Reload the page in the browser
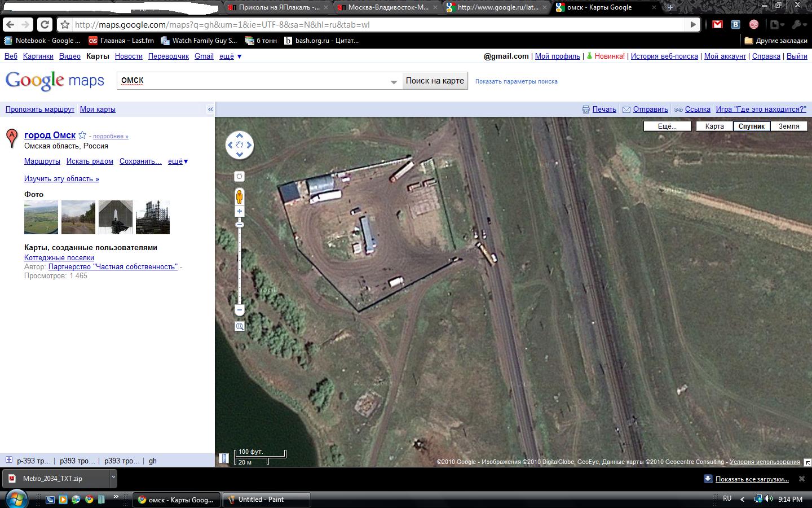812x508 pixels. tap(45, 24)
